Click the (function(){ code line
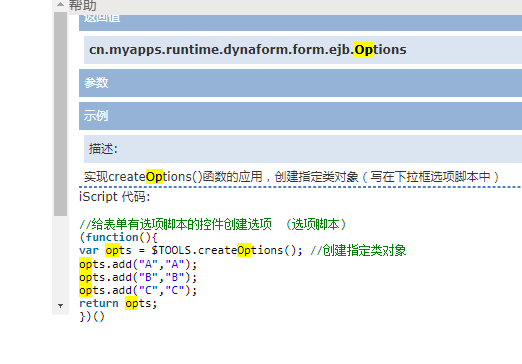 [x=118, y=237]
